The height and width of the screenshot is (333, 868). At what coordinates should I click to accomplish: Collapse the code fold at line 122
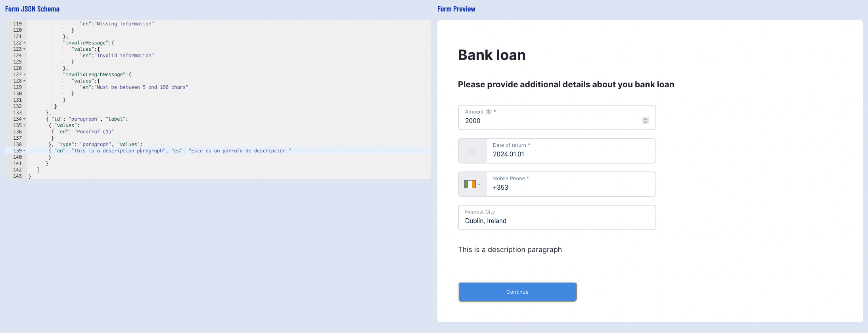point(25,43)
